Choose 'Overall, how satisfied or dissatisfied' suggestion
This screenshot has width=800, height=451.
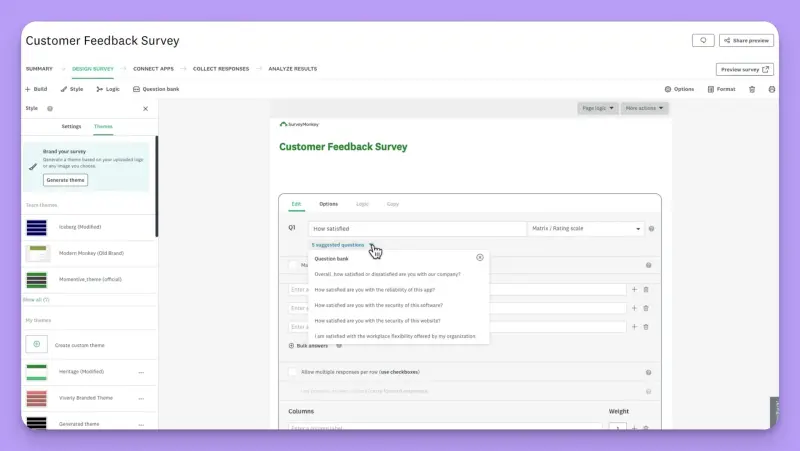click(387, 274)
